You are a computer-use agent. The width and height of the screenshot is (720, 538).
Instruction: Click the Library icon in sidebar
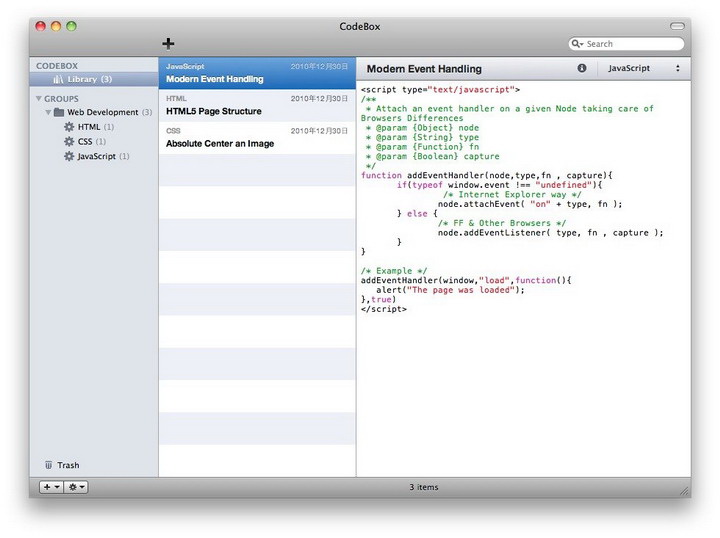(58, 79)
